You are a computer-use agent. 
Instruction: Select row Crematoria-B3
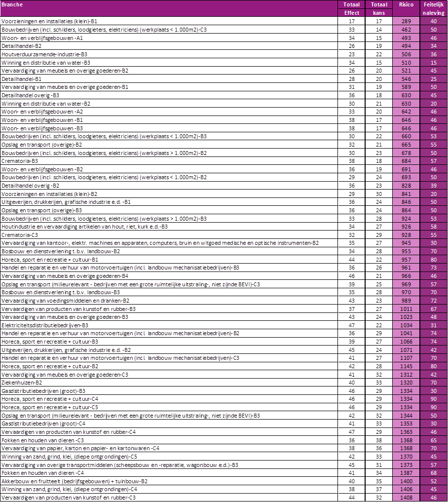click(x=224, y=161)
